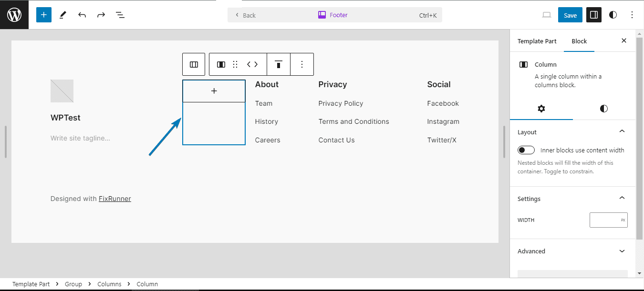644x291 pixels.
Task: Select Template Part in breadcrumb
Action: pos(31,284)
